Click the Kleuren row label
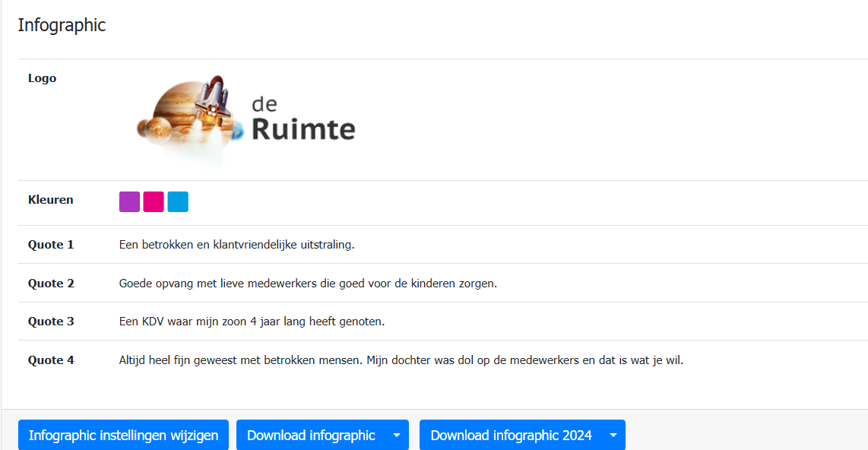Image resolution: width=868 pixels, height=450 pixels. pyautogui.click(x=51, y=200)
